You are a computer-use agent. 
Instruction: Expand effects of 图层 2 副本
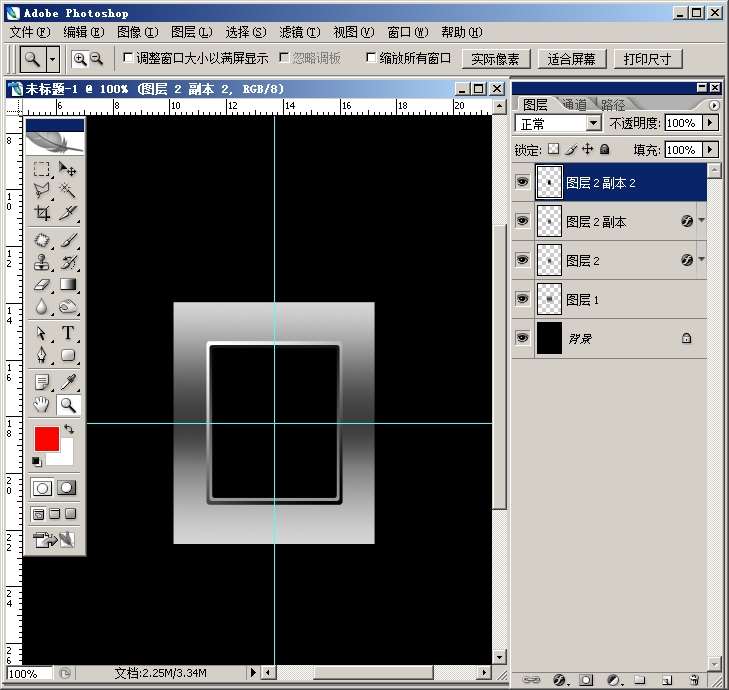point(702,220)
